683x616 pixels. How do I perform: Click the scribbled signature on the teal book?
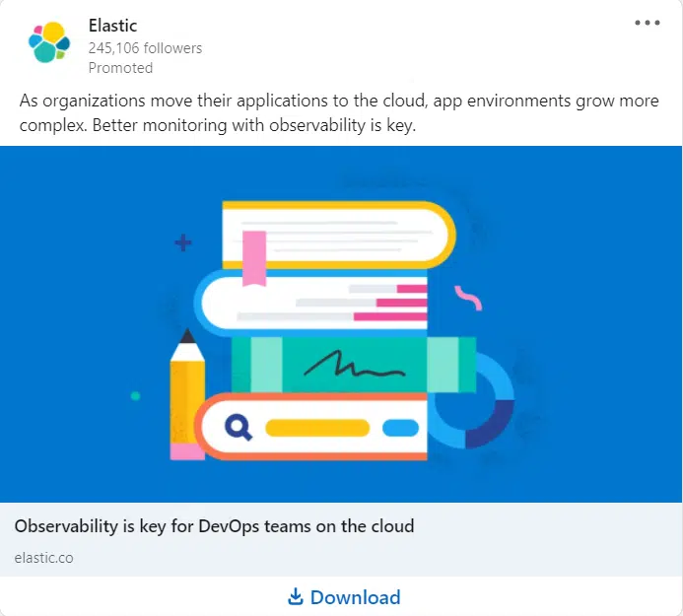pyautogui.click(x=354, y=364)
